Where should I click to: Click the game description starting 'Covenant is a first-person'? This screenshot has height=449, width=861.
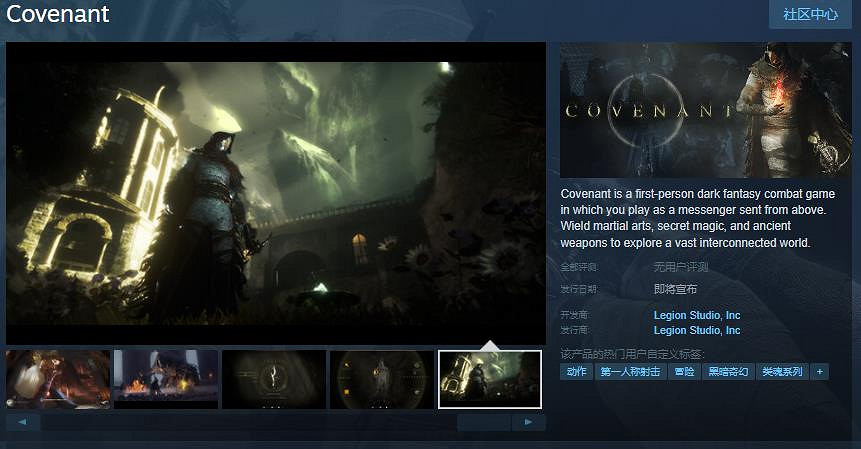(x=697, y=218)
